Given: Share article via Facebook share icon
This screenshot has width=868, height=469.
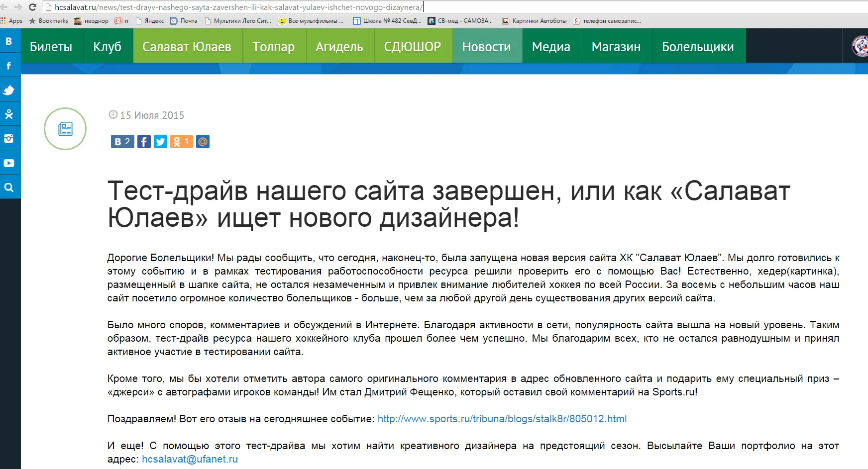Looking at the screenshot, I should 144,142.
